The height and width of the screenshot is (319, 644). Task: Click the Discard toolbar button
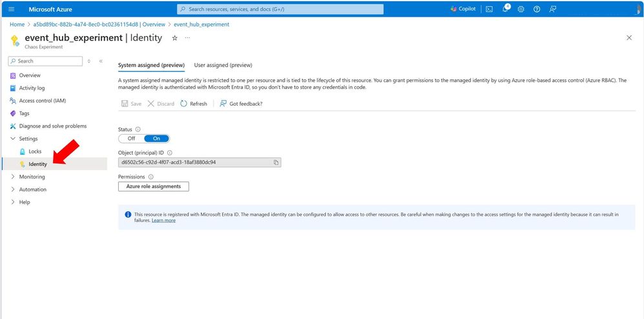161,104
